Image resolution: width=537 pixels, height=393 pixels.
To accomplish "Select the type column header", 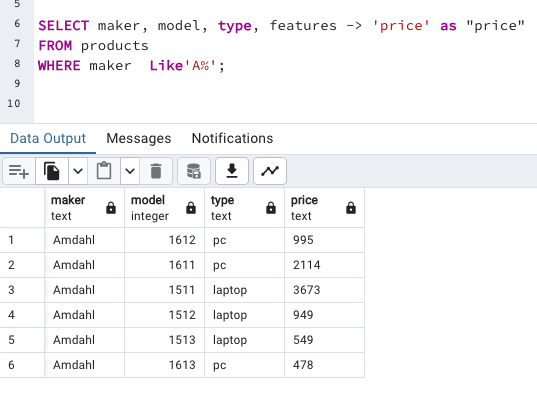I will coord(245,208).
